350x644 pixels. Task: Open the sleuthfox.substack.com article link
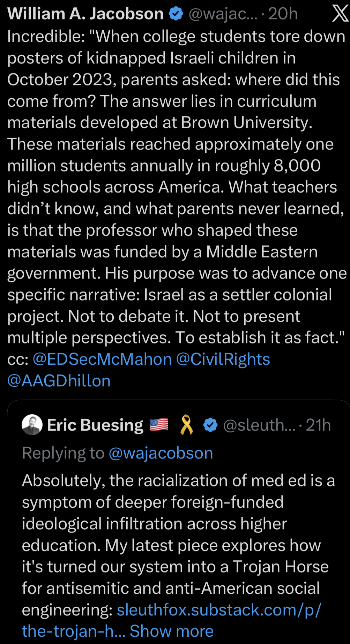pyautogui.click(x=219, y=610)
